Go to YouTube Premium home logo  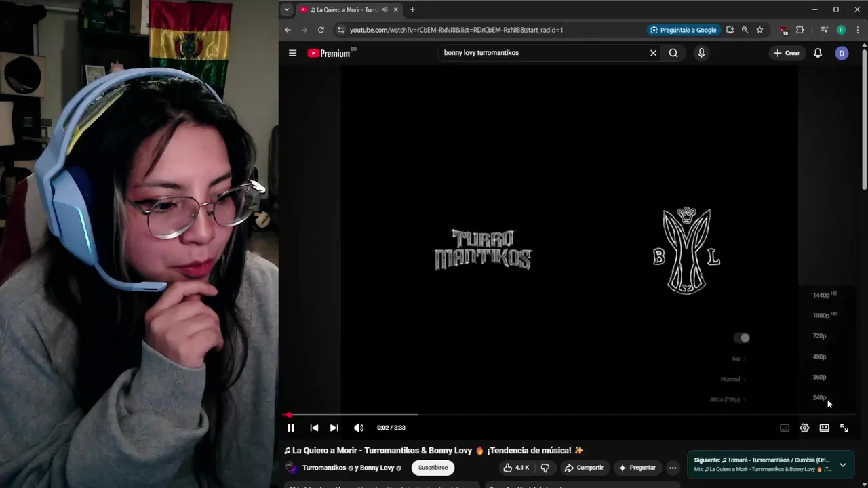(329, 53)
